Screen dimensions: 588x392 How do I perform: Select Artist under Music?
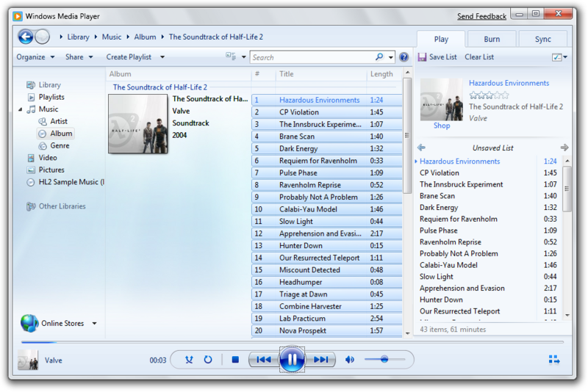click(59, 121)
